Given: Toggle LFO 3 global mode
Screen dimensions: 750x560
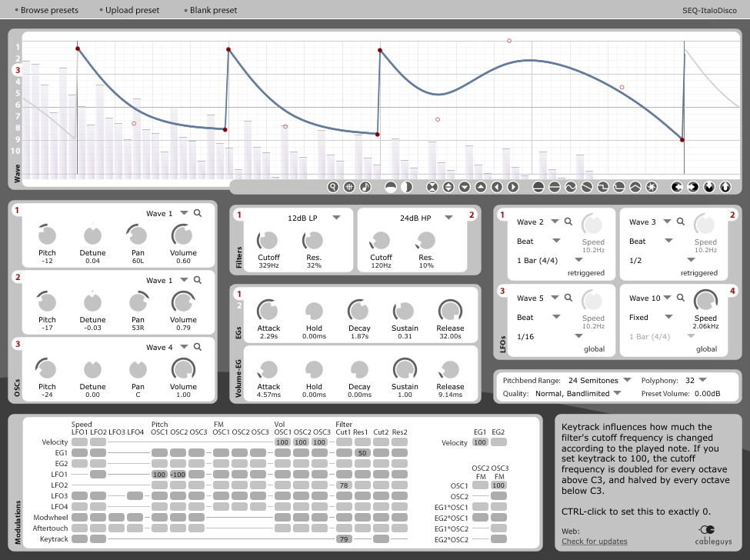Looking at the screenshot, I should pos(594,349).
